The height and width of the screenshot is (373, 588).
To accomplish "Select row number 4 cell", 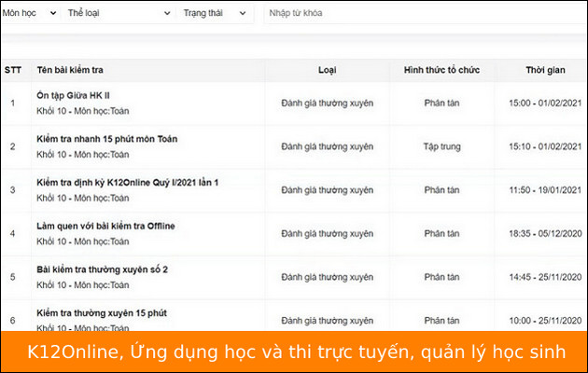I will click(x=13, y=233).
